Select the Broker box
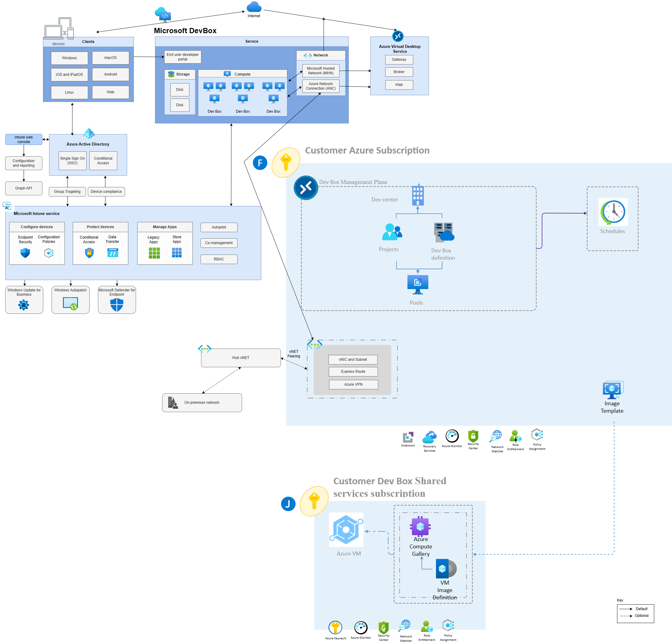 pos(399,72)
